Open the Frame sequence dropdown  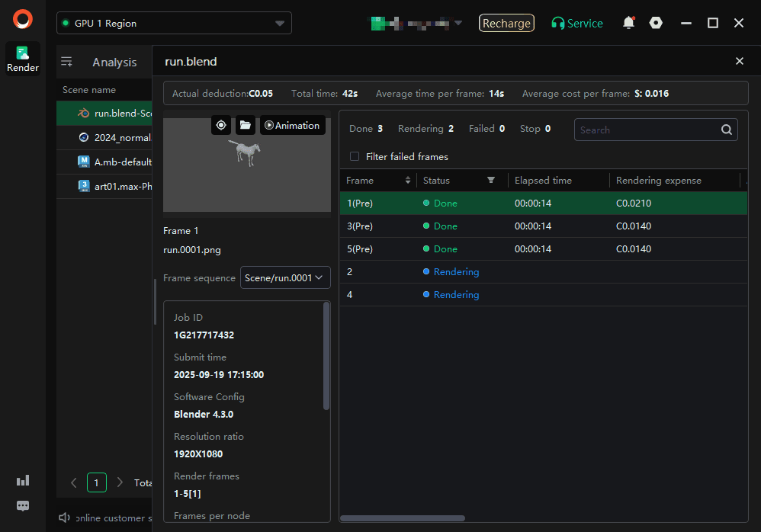(285, 277)
